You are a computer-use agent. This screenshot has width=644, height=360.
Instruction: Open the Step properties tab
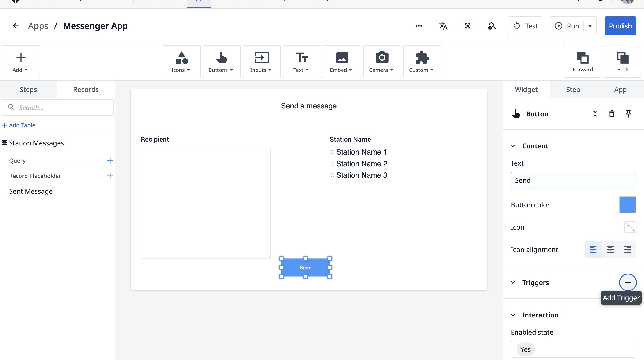573,90
